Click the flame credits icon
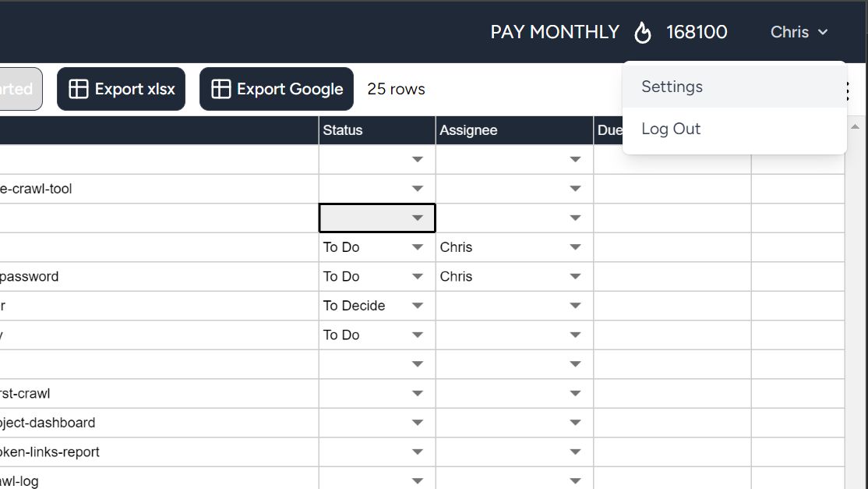This screenshot has height=489, width=868. click(643, 32)
